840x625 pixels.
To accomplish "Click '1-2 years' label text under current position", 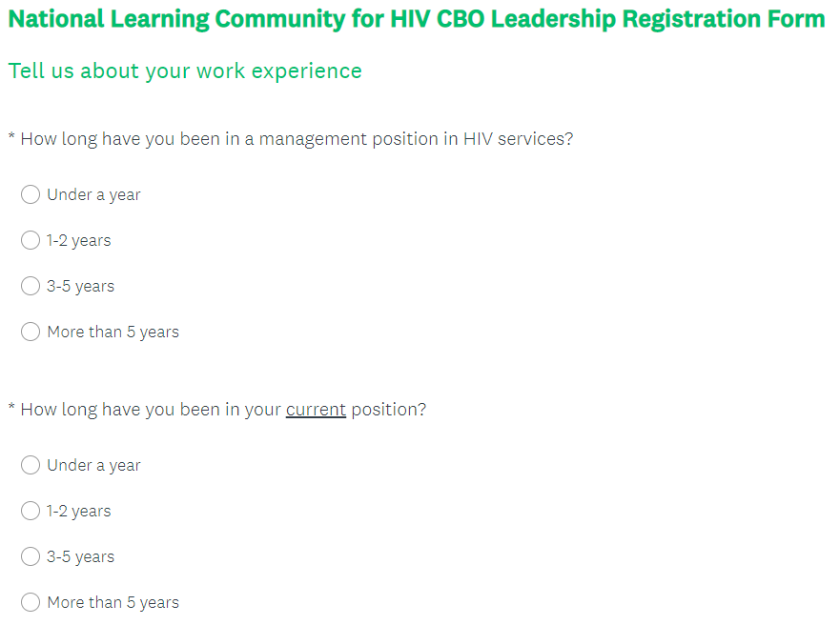I will 79,511.
